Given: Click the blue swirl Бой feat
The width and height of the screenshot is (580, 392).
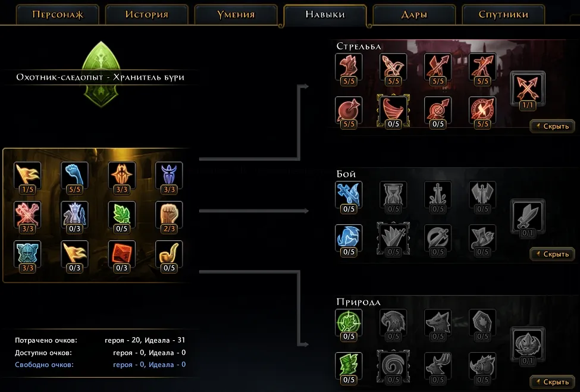Looking at the screenshot, I should click(x=349, y=237).
